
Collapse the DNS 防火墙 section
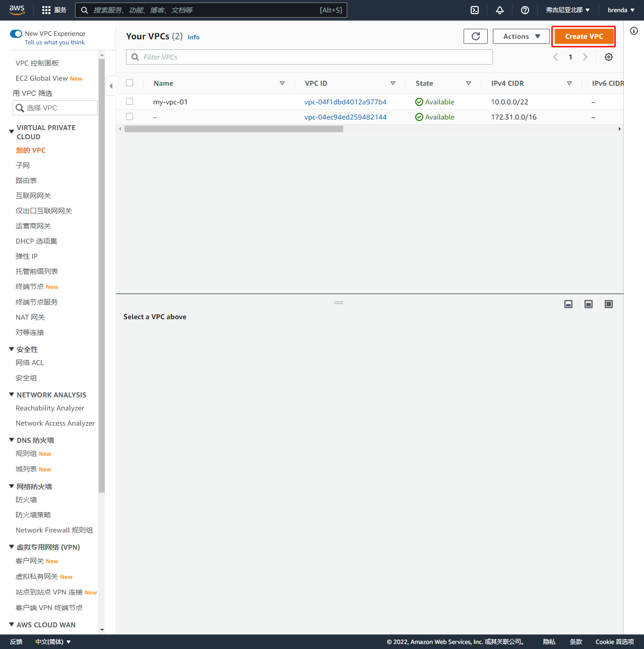(12, 440)
